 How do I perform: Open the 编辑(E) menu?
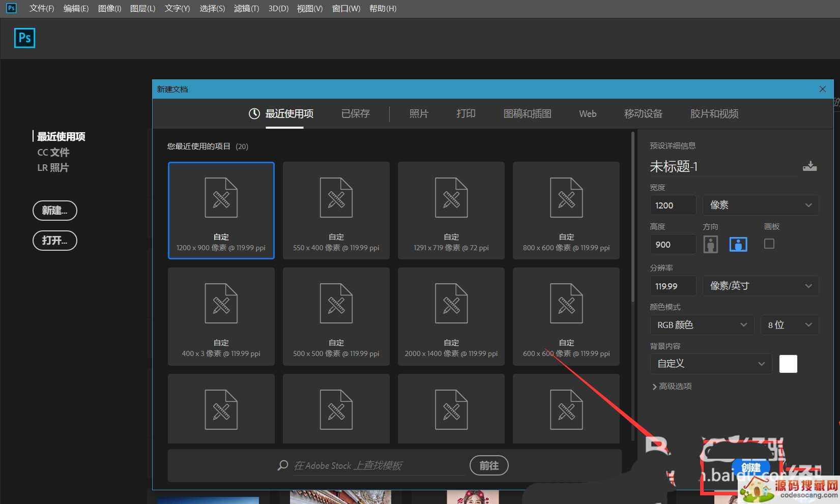coord(76,8)
